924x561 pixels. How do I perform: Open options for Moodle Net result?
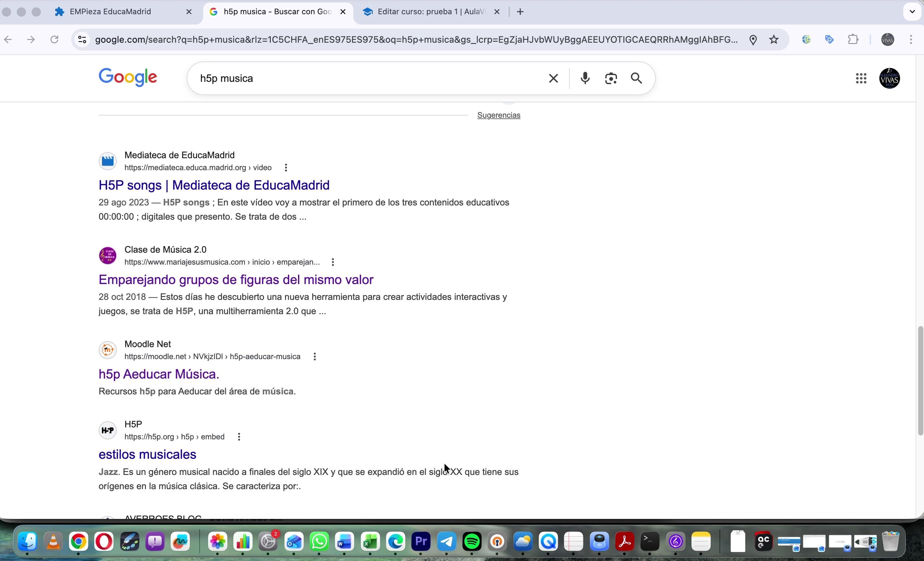pyautogui.click(x=314, y=357)
